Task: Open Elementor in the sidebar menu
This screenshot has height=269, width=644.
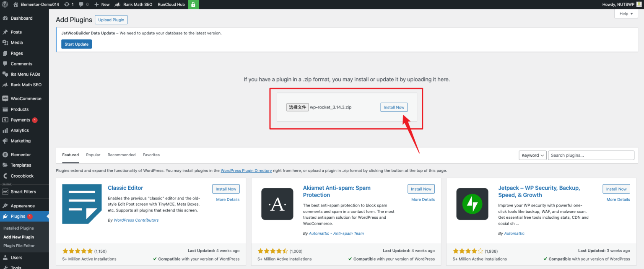Action: click(x=21, y=155)
